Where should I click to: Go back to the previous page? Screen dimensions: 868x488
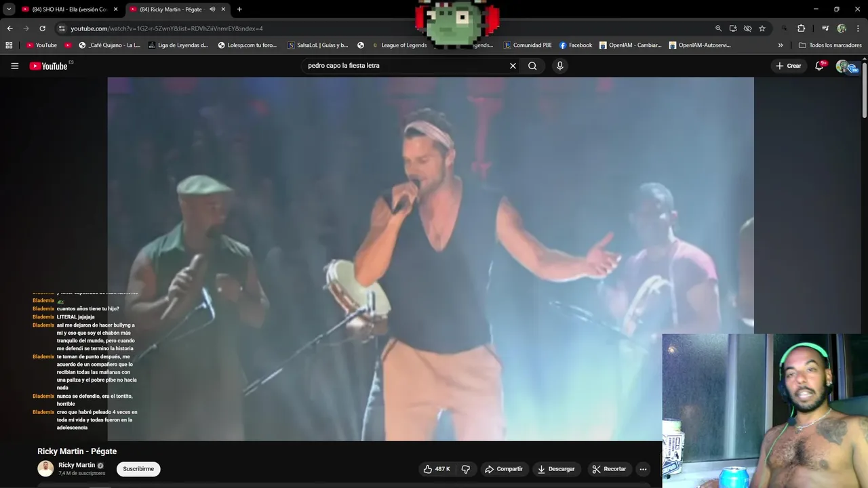tap(9, 28)
